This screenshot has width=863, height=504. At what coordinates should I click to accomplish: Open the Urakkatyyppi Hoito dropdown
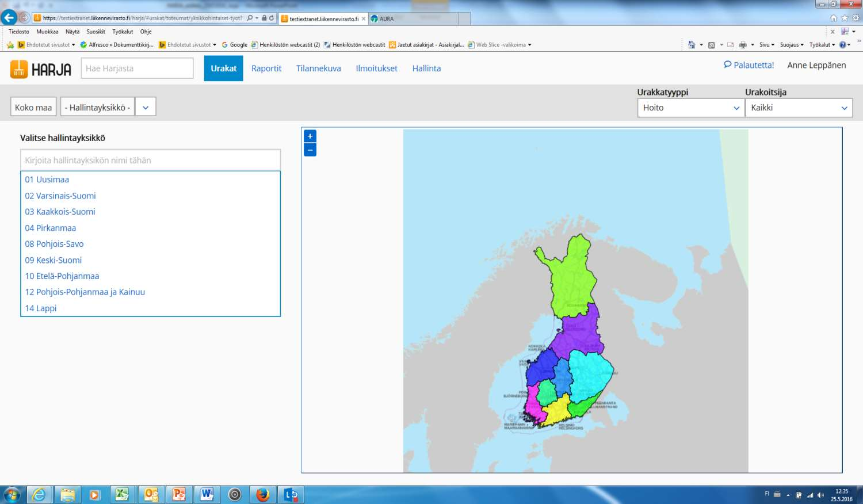(x=691, y=108)
